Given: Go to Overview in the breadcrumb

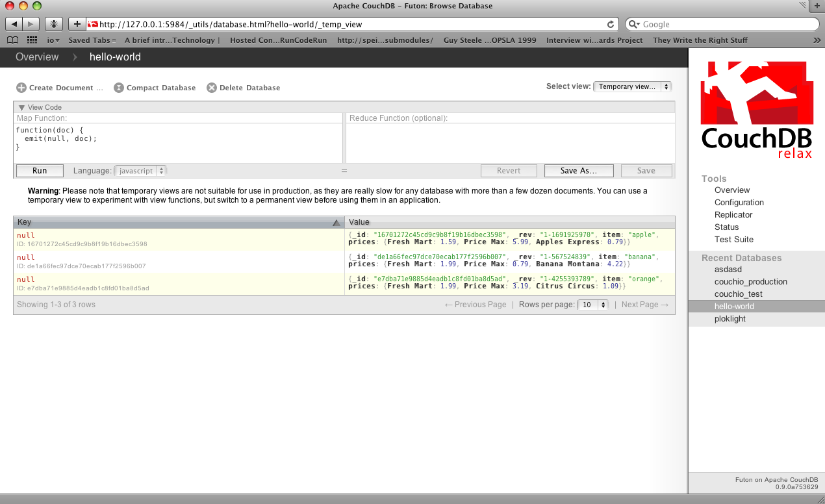Looking at the screenshot, I should click(x=37, y=57).
